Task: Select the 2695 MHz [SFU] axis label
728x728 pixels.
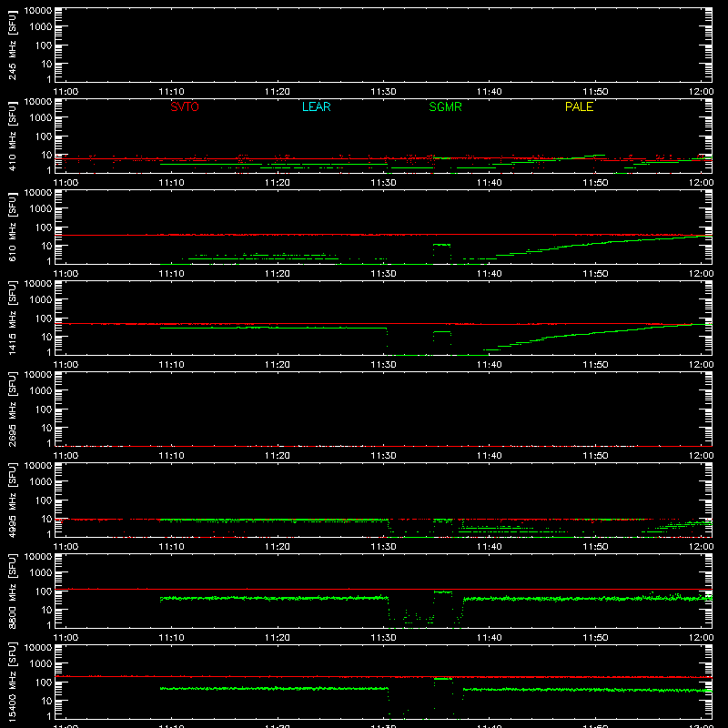Action: [x=13, y=409]
